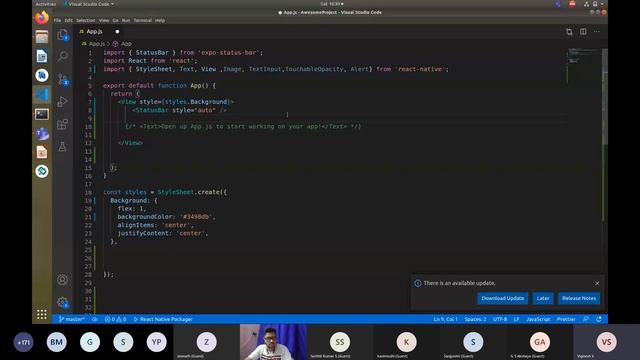640x360 pixels.
Task: Click the editor vertical scrollbar
Action: tap(605, 97)
